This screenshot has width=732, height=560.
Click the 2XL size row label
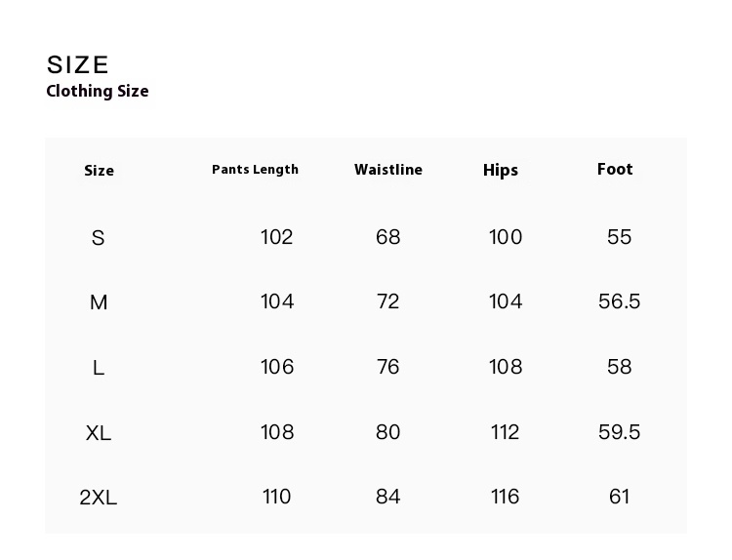(x=99, y=498)
